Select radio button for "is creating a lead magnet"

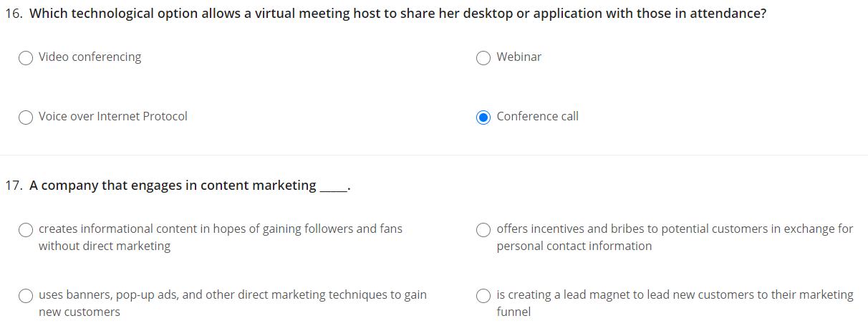[x=483, y=296]
